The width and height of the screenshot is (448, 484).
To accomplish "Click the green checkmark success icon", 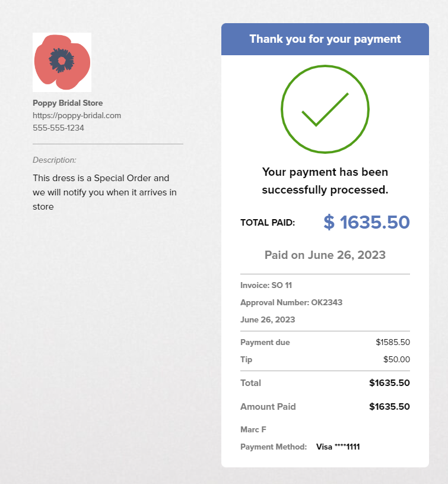I will coord(325,109).
